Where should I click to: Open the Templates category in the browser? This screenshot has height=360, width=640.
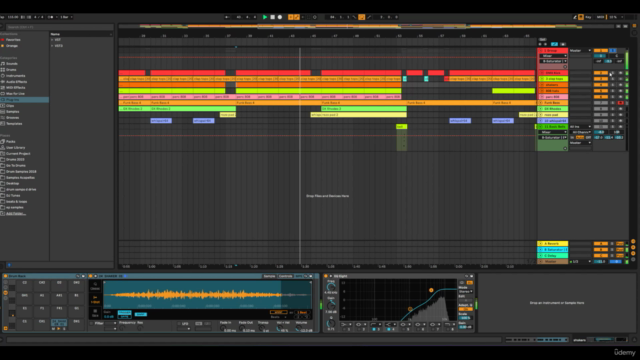pos(14,124)
